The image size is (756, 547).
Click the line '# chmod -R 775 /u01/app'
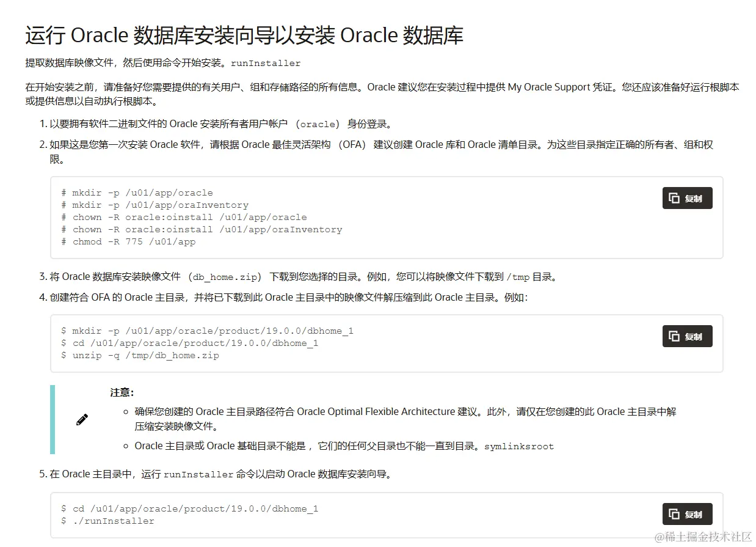coord(128,241)
